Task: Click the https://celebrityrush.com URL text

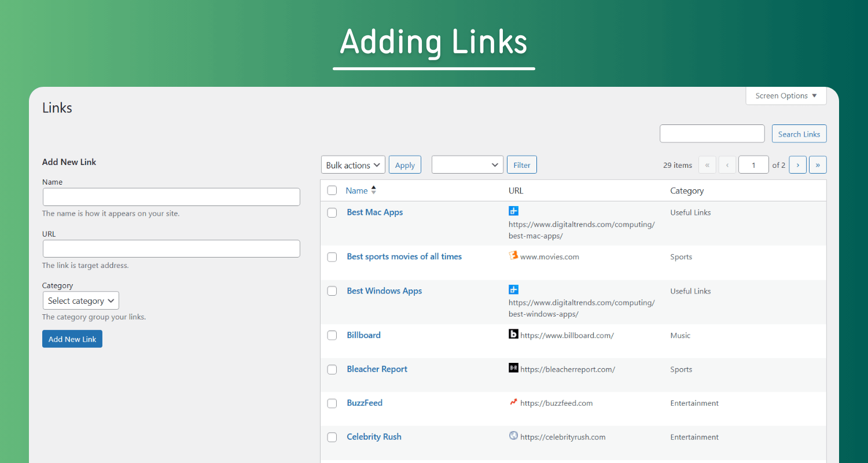Action: [x=563, y=437]
